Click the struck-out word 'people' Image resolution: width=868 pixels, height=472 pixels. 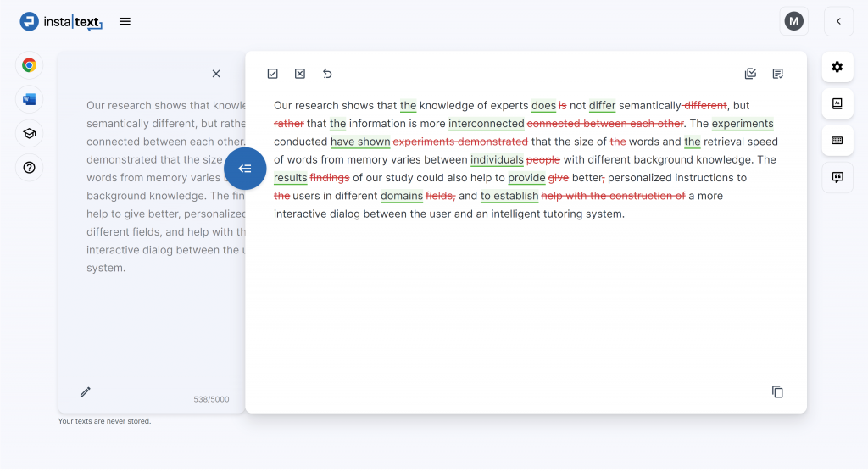pos(543,160)
